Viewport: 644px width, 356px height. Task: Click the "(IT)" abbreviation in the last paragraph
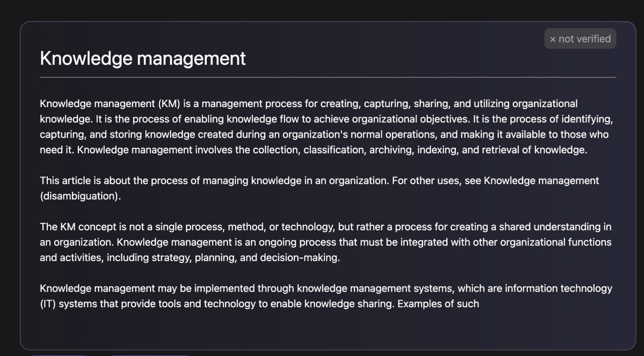[x=48, y=304]
